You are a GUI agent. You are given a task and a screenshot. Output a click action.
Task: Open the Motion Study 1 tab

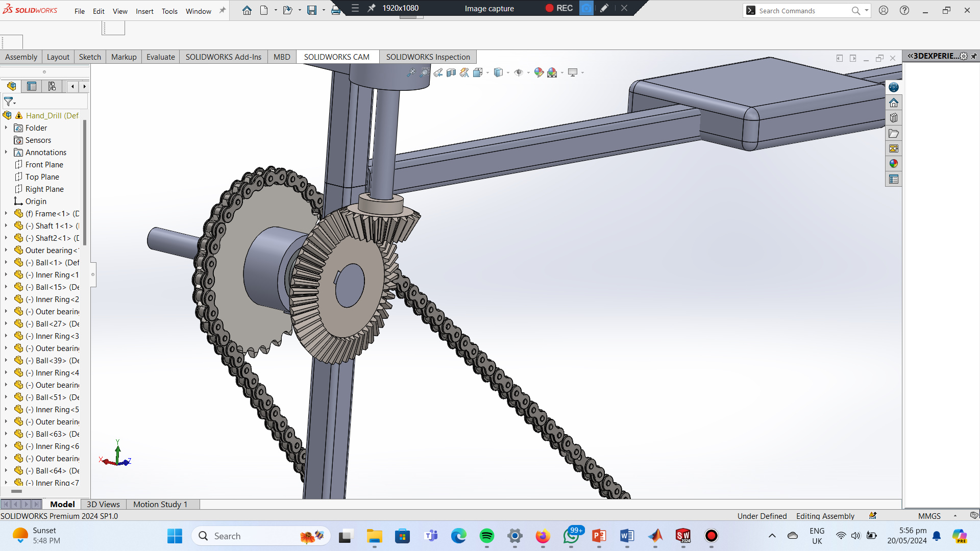click(160, 504)
